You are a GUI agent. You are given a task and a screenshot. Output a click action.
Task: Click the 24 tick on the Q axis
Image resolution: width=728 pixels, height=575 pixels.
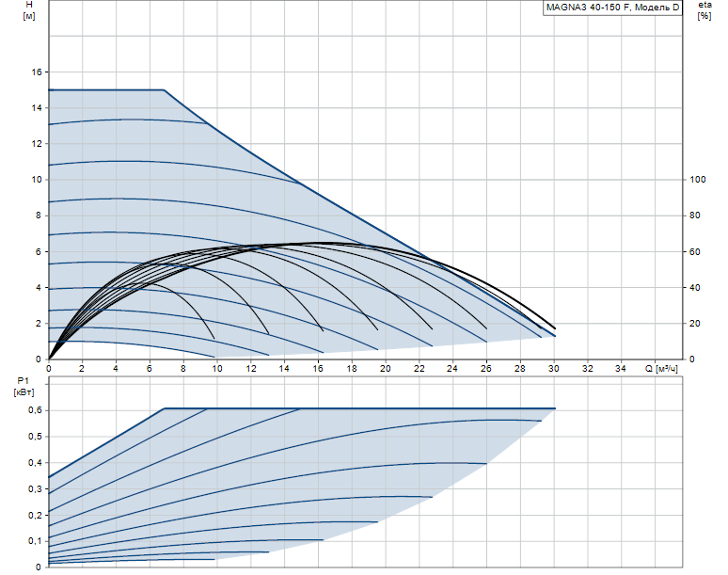452,368
